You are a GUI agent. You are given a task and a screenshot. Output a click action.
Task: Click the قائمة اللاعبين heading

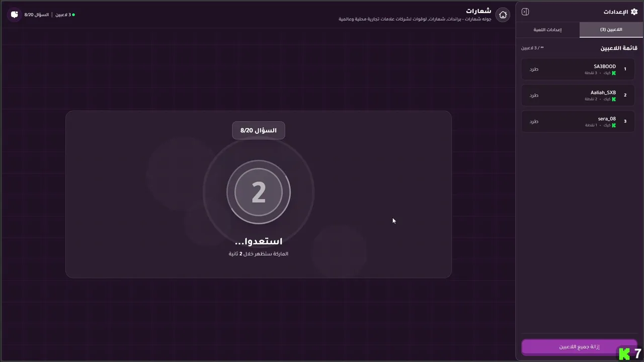tap(619, 48)
